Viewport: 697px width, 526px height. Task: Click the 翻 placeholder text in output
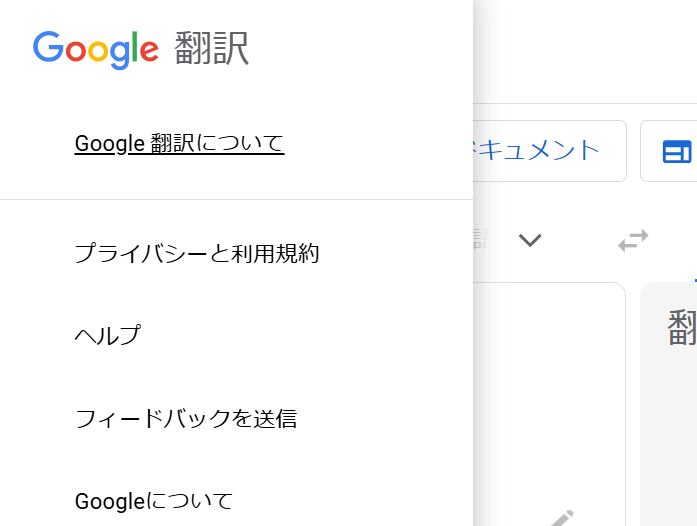(683, 328)
